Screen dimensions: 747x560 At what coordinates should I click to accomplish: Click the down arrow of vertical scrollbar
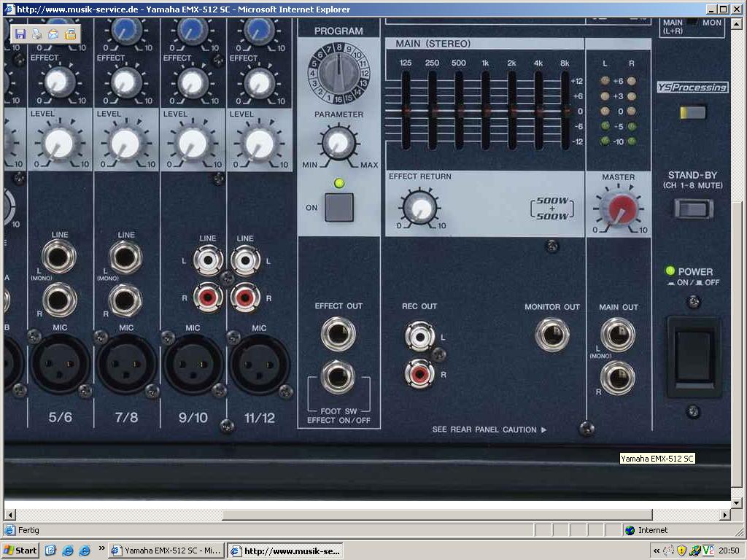(737, 503)
